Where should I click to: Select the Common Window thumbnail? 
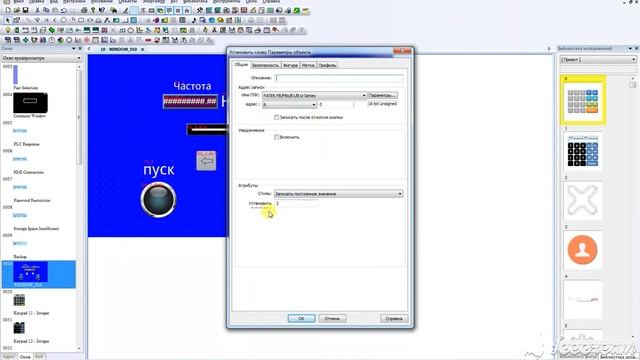30,104
